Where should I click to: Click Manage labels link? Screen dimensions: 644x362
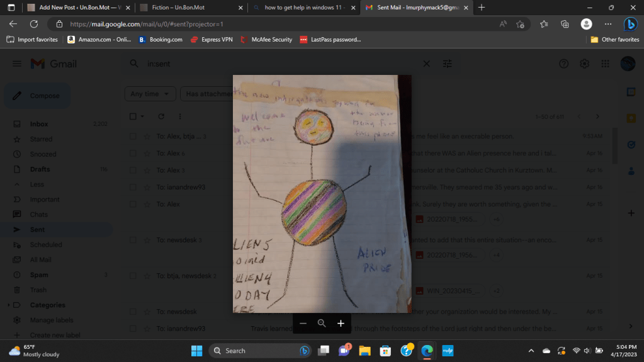52,320
